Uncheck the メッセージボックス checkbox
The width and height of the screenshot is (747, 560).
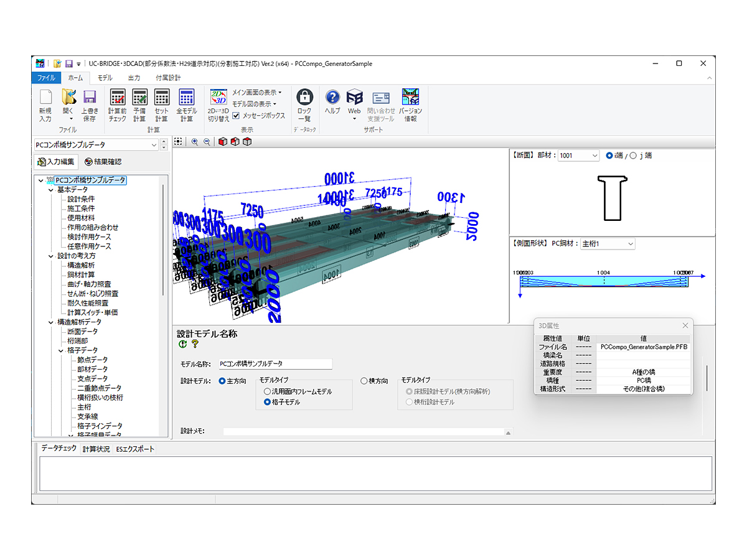(x=235, y=116)
